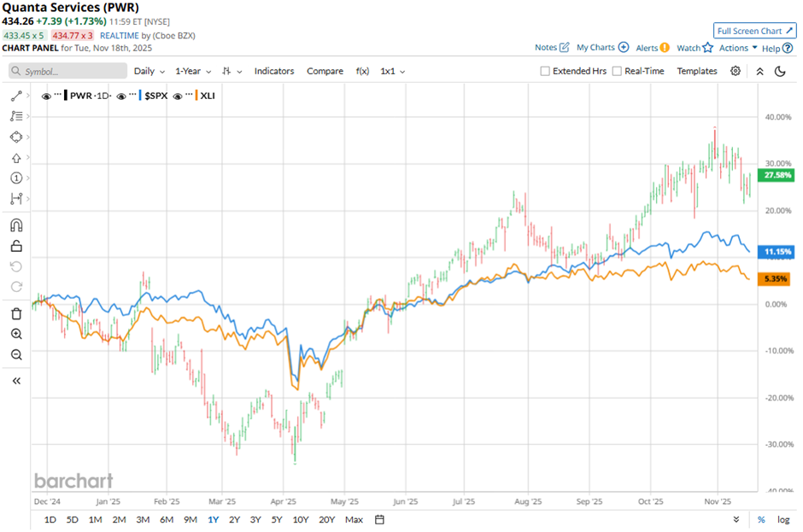Click the Alerts link

(647, 48)
